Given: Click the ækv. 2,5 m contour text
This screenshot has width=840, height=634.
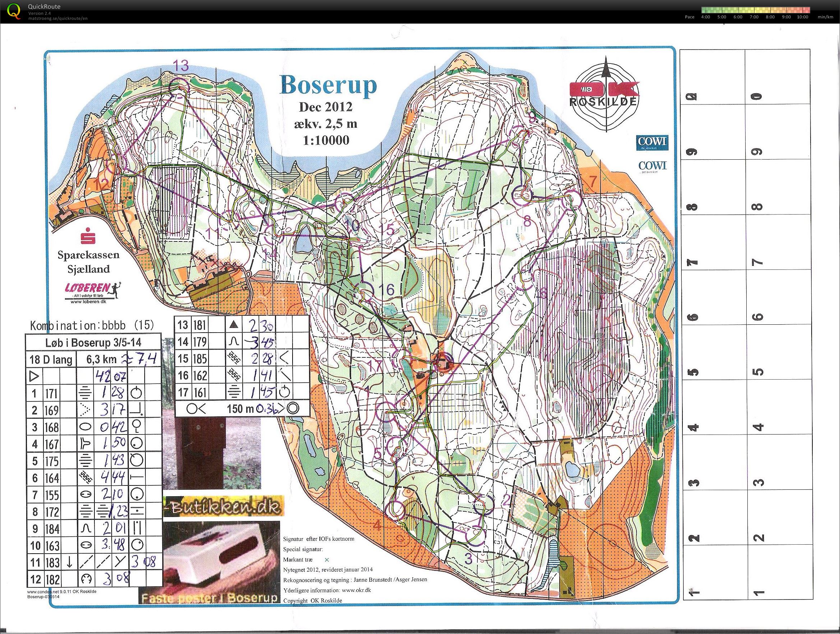Looking at the screenshot, I should click(326, 124).
